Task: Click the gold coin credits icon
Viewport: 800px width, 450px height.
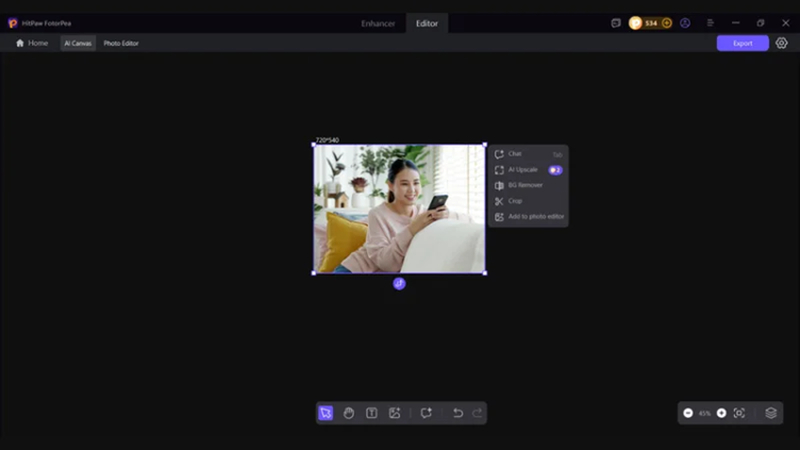Action: coord(635,23)
